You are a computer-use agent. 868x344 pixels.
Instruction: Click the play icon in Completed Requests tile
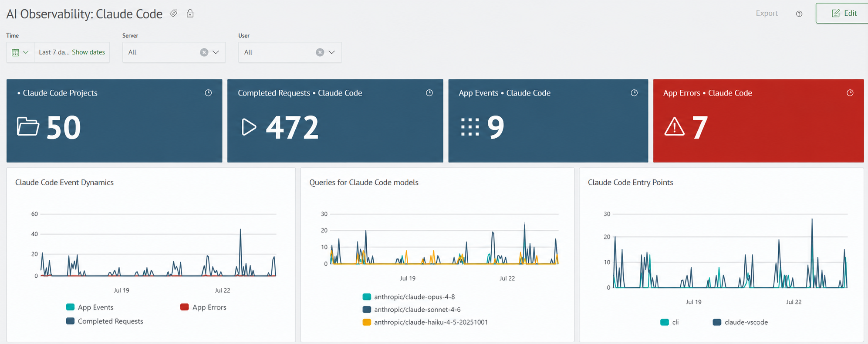click(x=249, y=127)
